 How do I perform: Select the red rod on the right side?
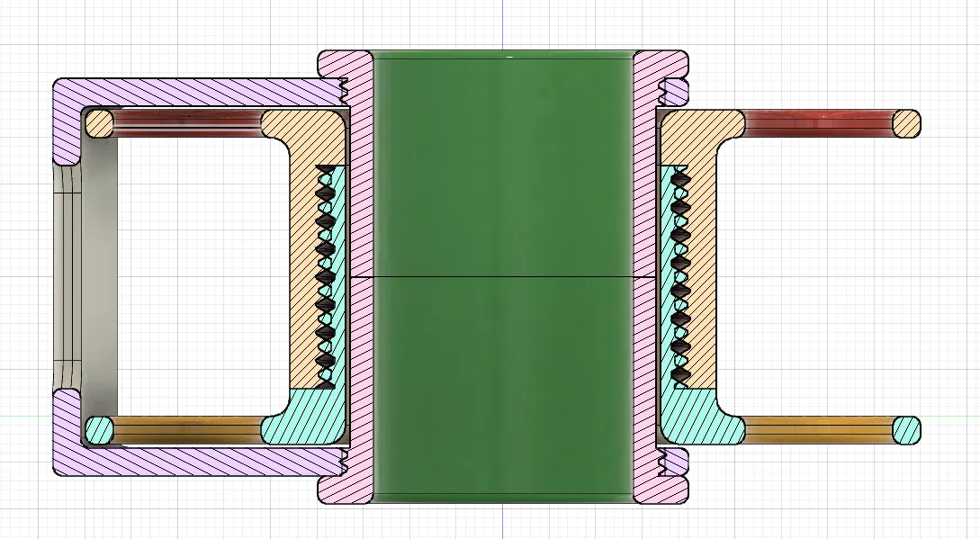coord(819,121)
